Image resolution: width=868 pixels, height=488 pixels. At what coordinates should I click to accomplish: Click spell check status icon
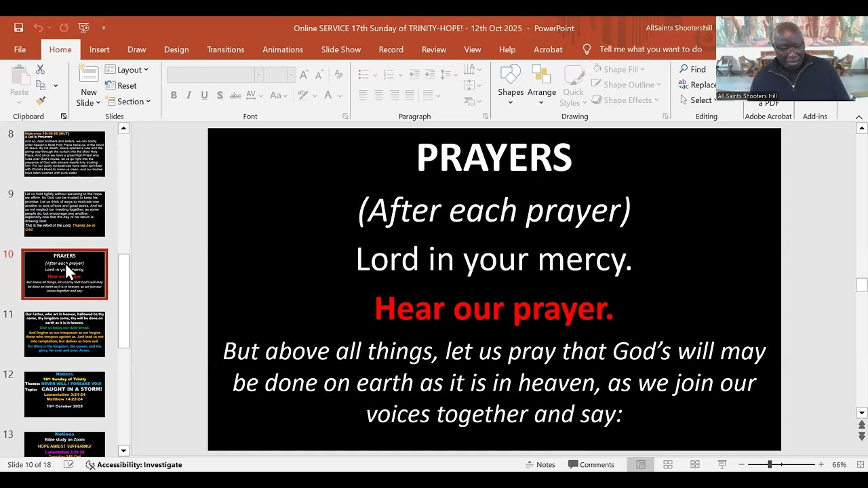68,464
